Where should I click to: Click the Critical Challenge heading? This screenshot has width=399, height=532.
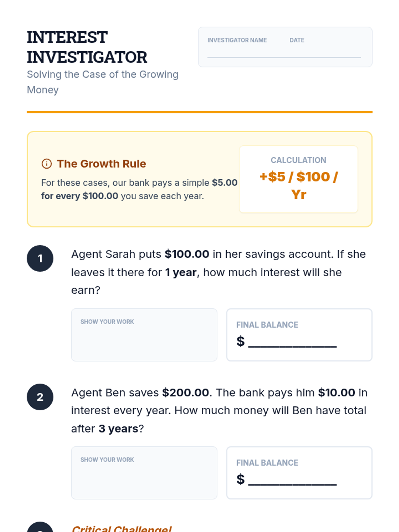tap(122, 529)
